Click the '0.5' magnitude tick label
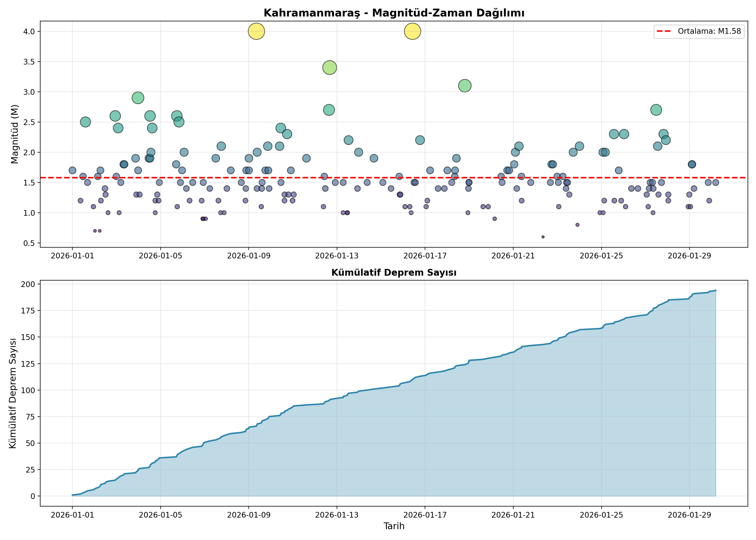 click(29, 243)
